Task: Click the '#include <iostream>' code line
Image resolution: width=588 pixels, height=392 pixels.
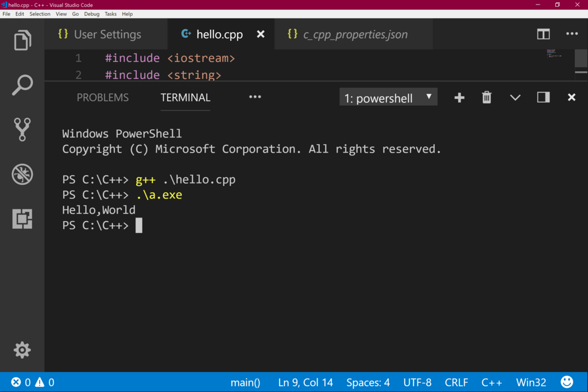Action: [170, 58]
